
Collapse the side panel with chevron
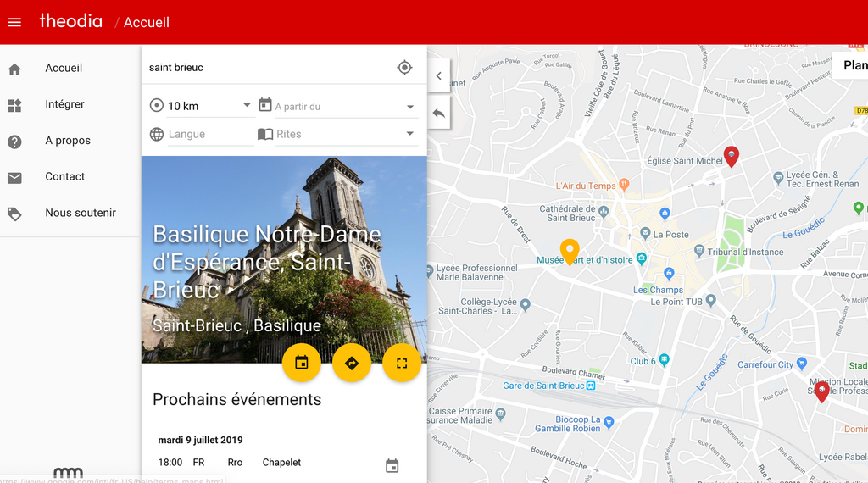439,76
